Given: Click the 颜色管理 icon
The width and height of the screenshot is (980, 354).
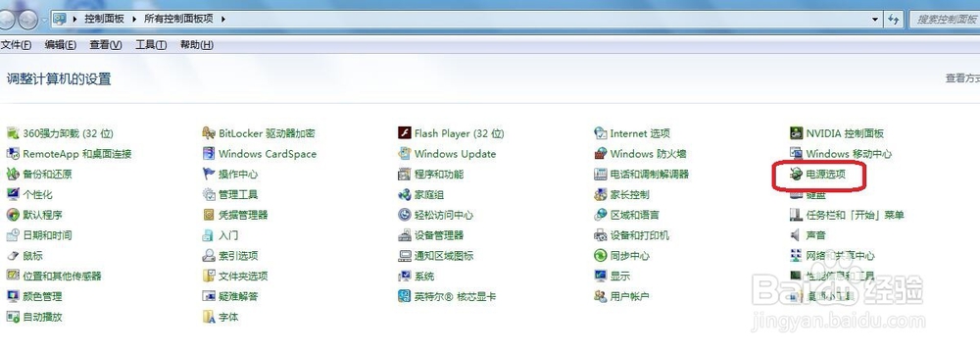Looking at the screenshot, I should coord(13,296).
